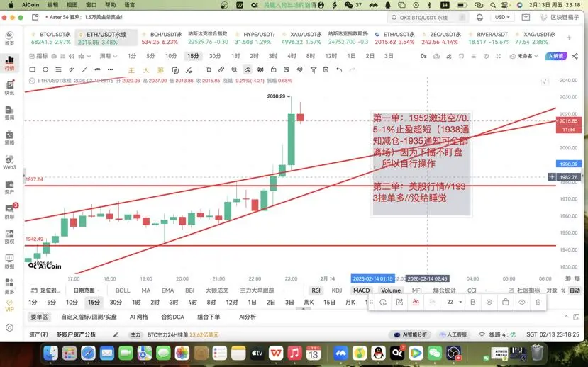588x367 pixels.
Task: Open the 窗口 menu in menu bar
Action: 91,5
